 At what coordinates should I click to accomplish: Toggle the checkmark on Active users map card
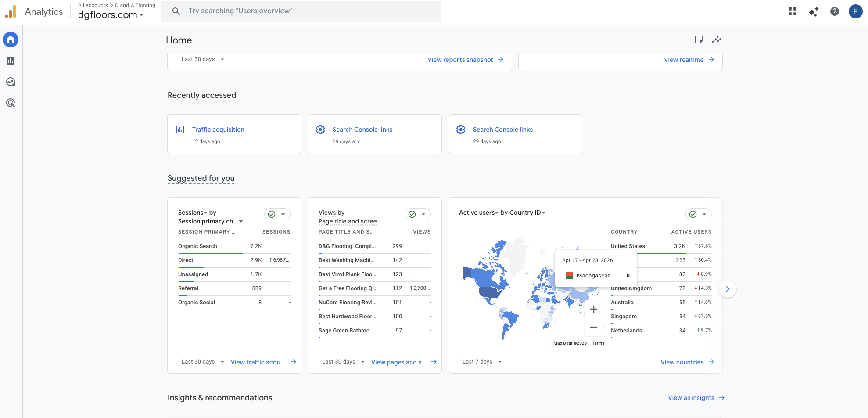point(694,214)
